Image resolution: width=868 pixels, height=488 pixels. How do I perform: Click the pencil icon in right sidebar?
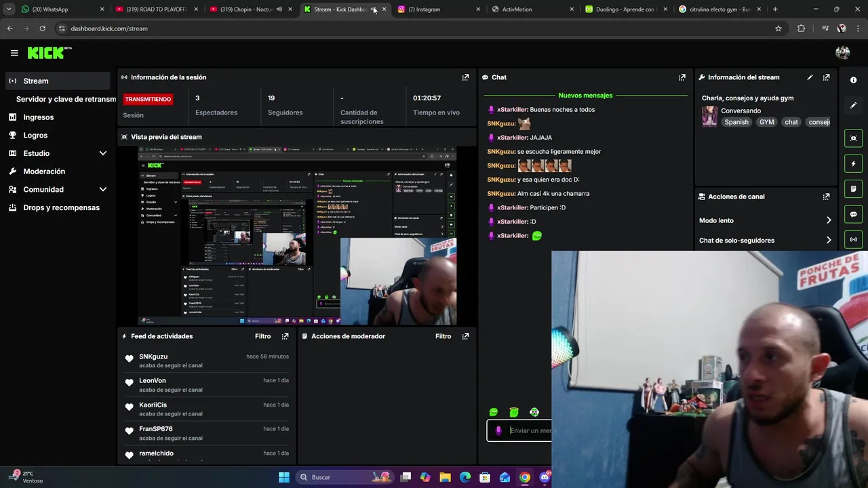(853, 105)
